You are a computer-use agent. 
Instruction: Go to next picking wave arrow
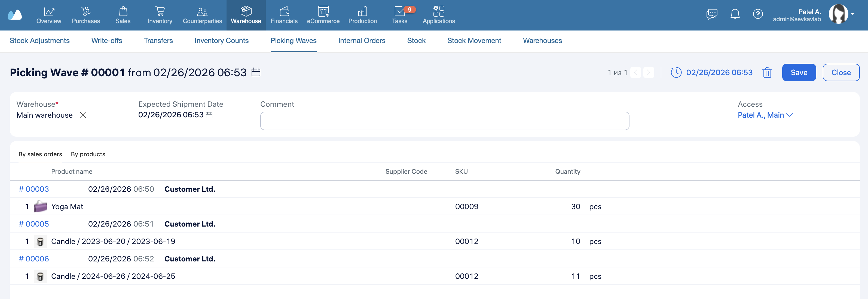click(649, 72)
